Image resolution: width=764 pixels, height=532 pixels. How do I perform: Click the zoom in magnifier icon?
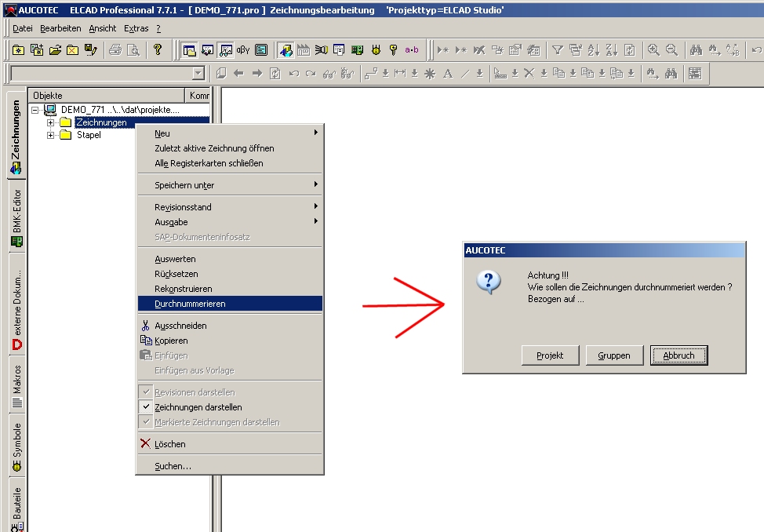653,49
